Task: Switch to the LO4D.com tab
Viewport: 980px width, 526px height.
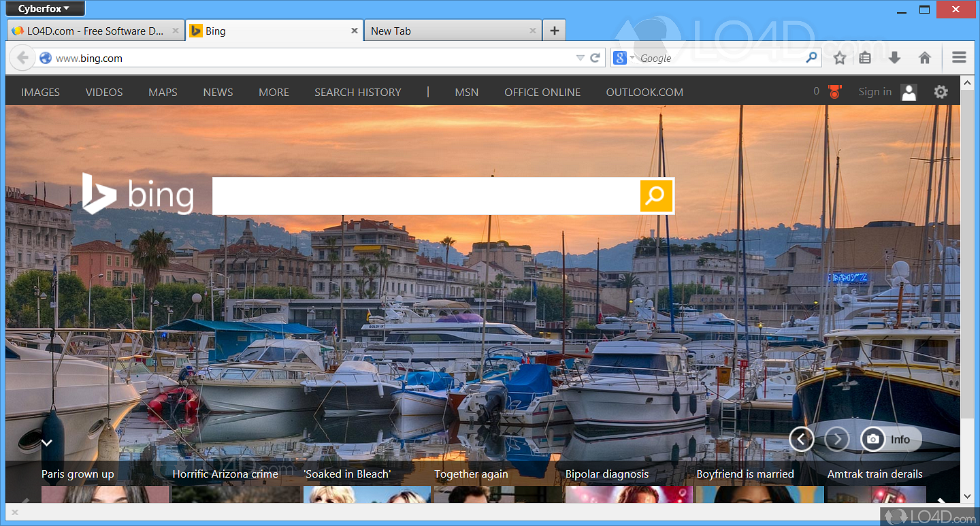Action: pyautogui.click(x=95, y=31)
